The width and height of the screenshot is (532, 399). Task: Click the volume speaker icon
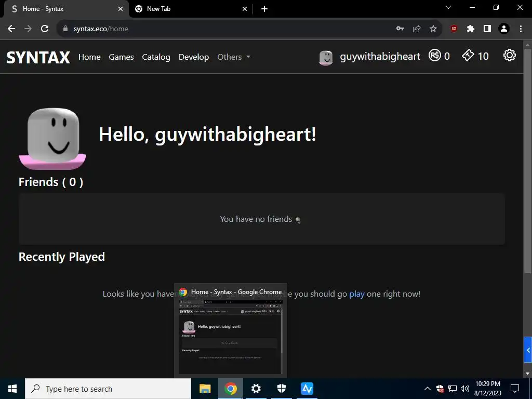[465, 389]
